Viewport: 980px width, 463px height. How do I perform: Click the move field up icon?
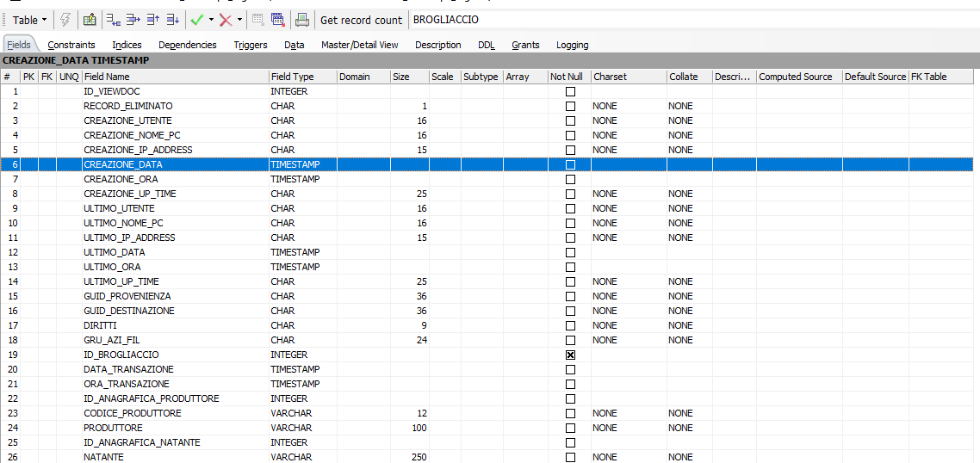click(x=153, y=20)
